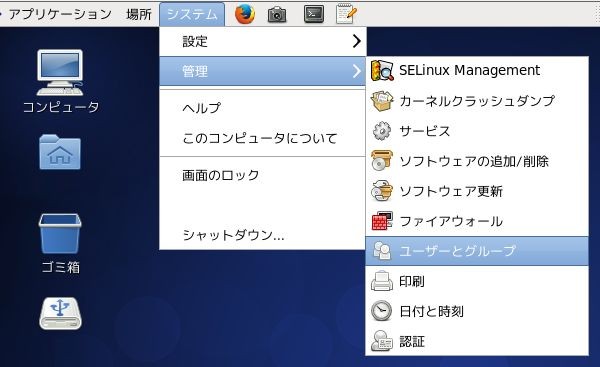Click the ソフトウェア更新 icon
The width and height of the screenshot is (600, 367).
coord(382,191)
